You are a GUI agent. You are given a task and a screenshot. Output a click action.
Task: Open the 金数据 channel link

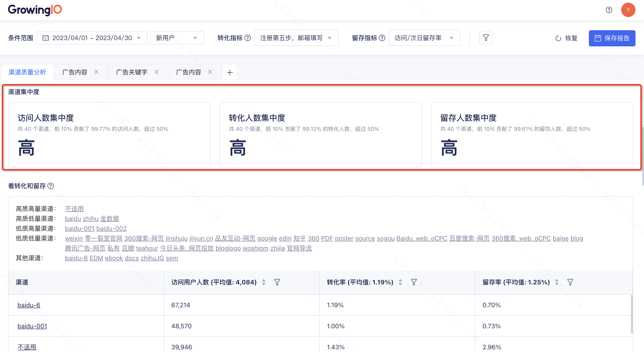pyautogui.click(x=110, y=219)
